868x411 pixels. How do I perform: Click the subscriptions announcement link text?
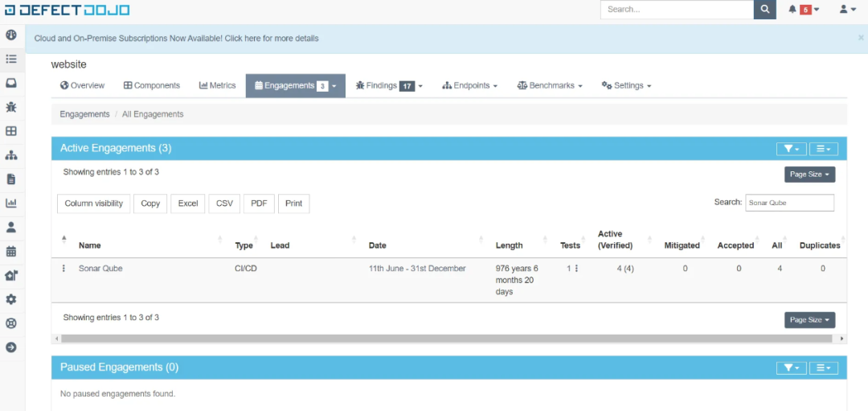pos(176,39)
